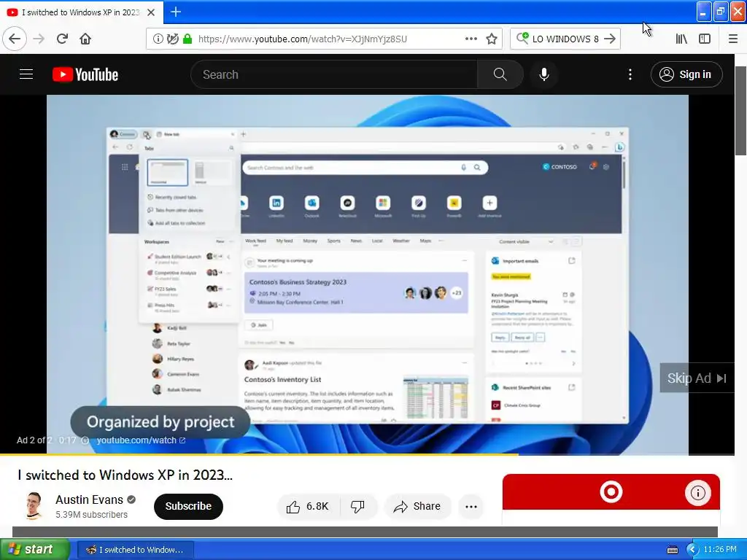Click the address bar URL text
Screen dimensions: 747x560
(303, 39)
